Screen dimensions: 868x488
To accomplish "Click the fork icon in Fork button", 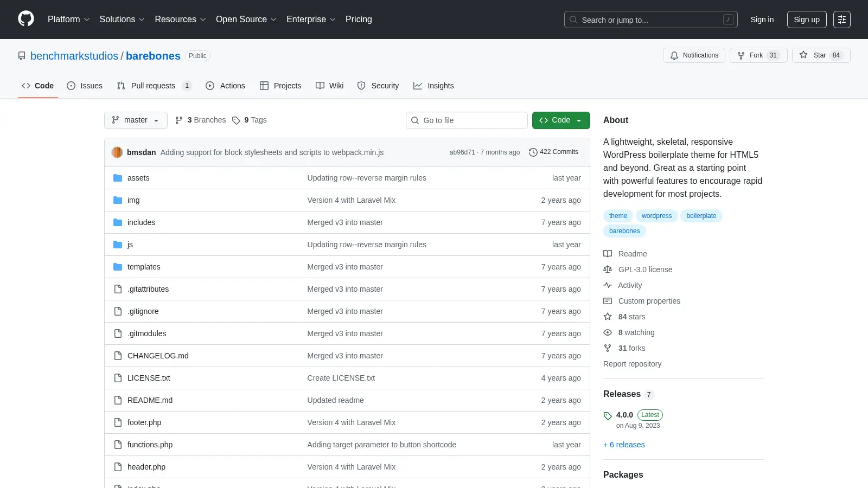I will tap(741, 55).
